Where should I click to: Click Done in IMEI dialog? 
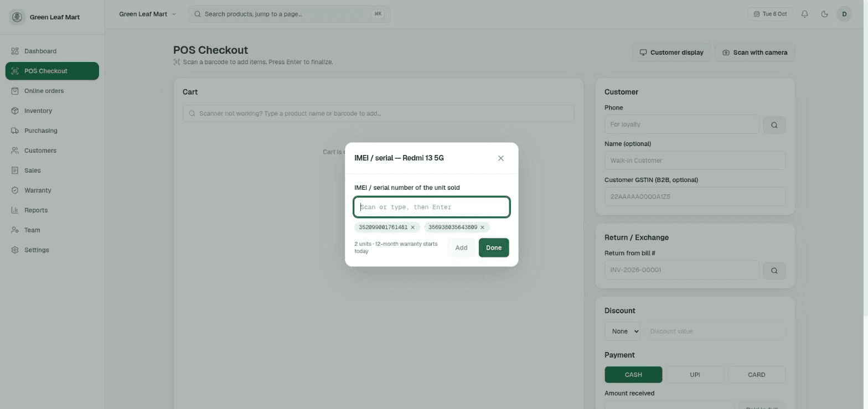coord(494,248)
